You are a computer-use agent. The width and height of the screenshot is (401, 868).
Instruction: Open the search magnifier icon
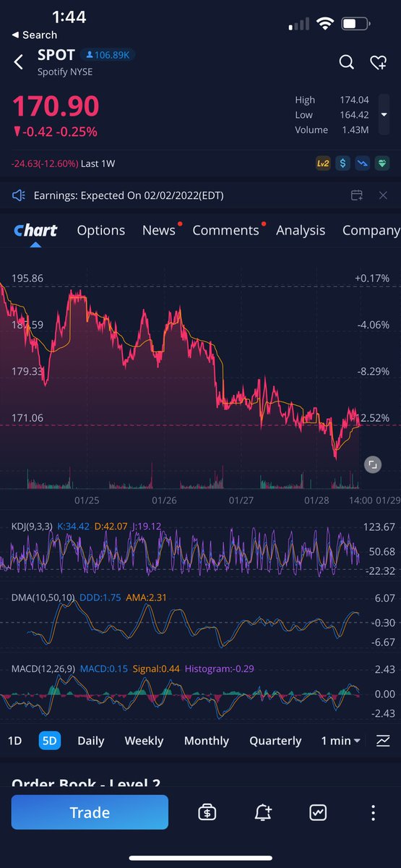[347, 63]
